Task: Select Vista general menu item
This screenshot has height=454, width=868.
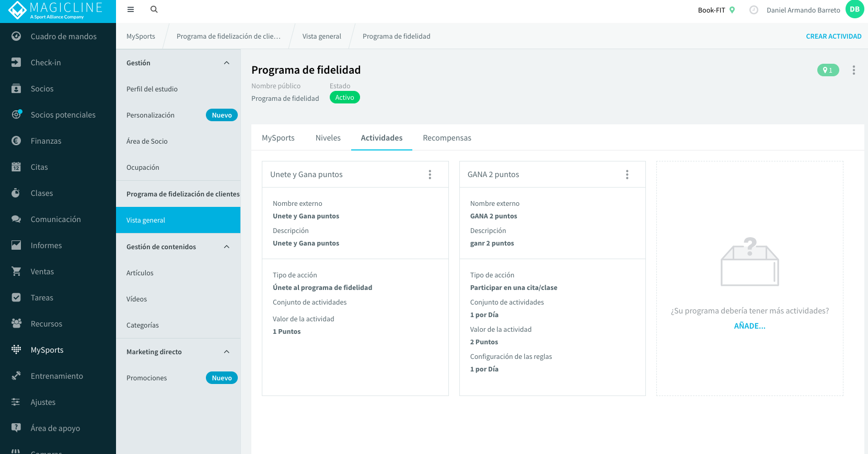Action: pos(178,220)
